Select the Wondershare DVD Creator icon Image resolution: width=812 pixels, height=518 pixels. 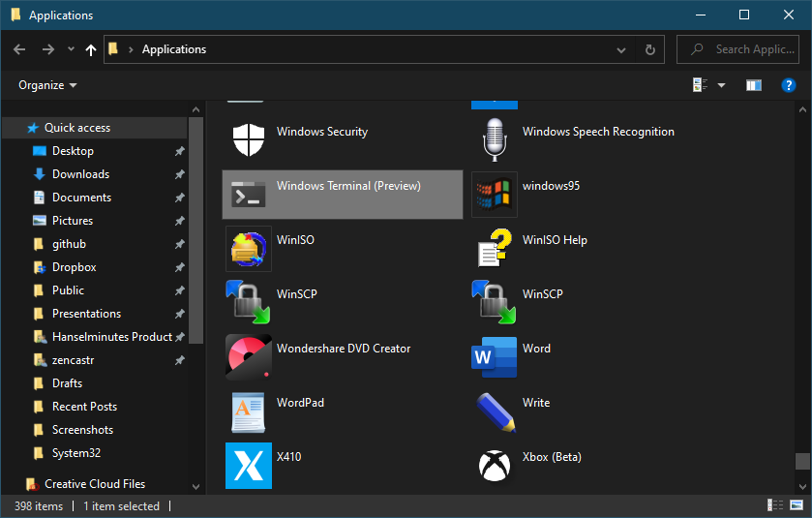tap(249, 357)
